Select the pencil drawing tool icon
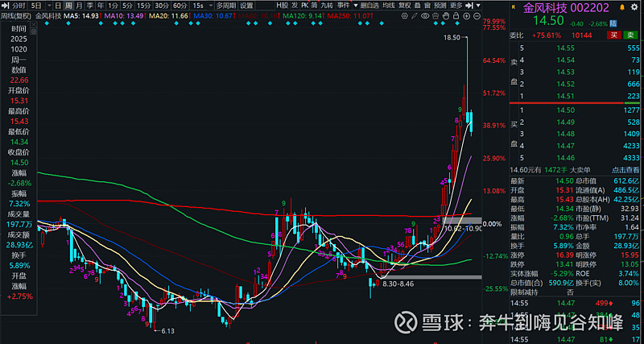 (x=415, y=15)
